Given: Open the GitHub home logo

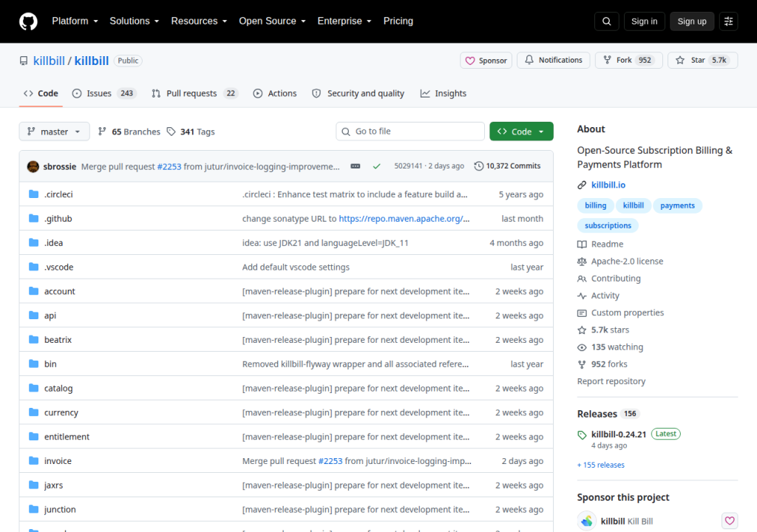Looking at the screenshot, I should (28, 21).
